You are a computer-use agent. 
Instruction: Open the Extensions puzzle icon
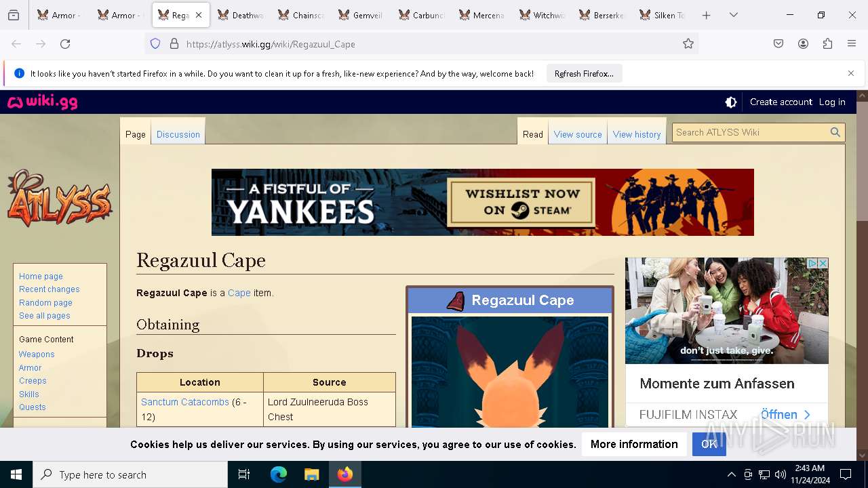tap(827, 44)
